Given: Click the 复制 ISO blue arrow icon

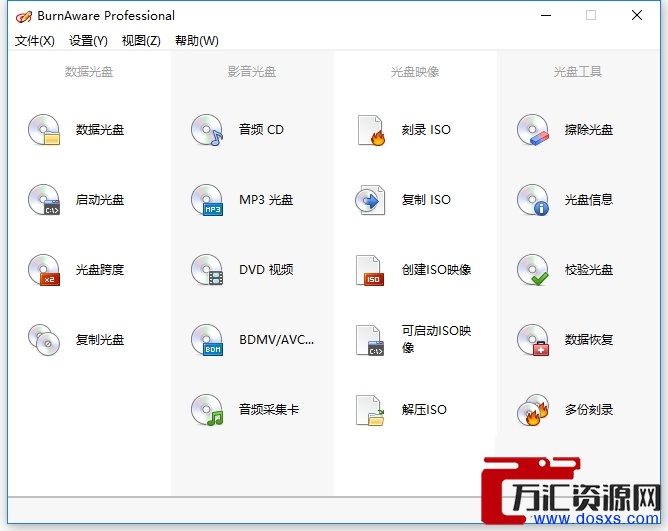Looking at the screenshot, I should point(370,199).
